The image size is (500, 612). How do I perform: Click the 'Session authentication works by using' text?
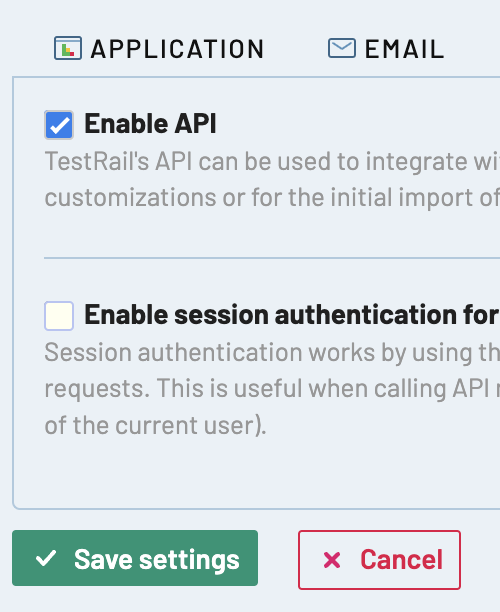(x=272, y=353)
